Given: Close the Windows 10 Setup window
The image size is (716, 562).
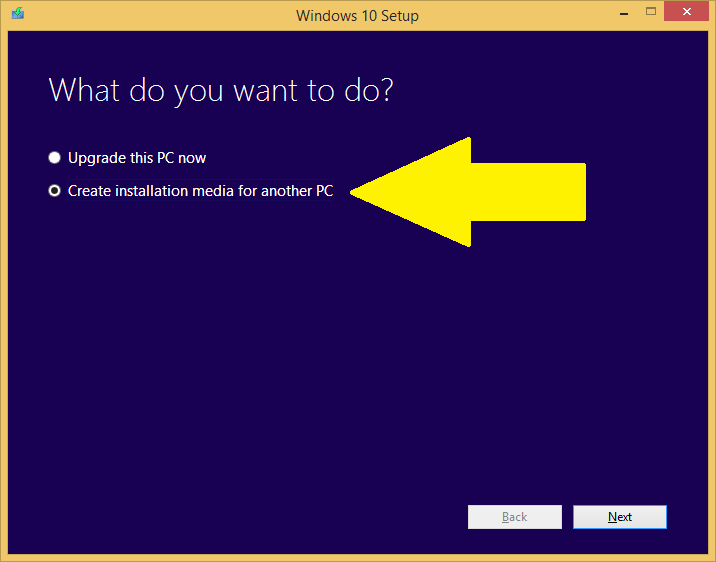Looking at the screenshot, I should pyautogui.click(x=689, y=12).
